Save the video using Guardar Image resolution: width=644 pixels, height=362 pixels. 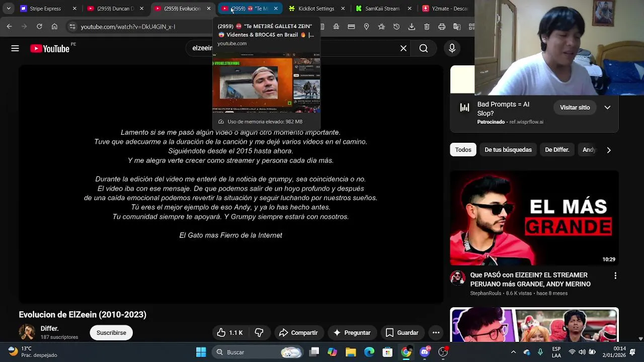(402, 333)
